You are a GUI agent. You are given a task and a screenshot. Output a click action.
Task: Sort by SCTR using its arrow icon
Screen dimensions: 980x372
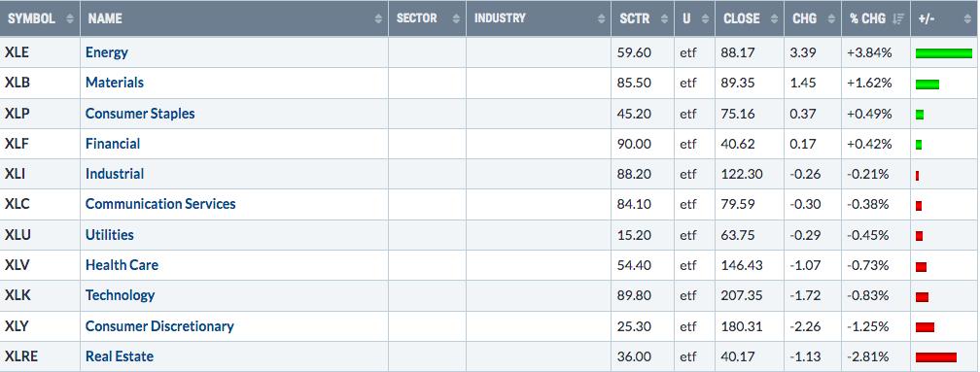click(664, 18)
